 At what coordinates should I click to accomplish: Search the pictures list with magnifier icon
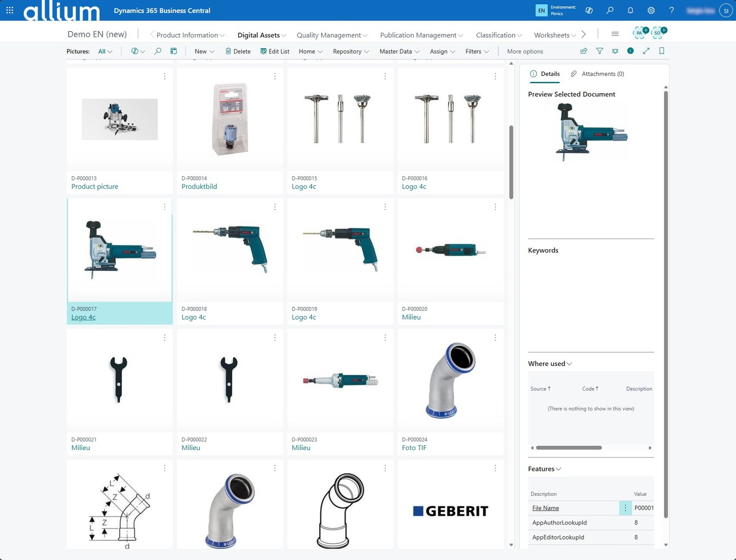(x=158, y=51)
